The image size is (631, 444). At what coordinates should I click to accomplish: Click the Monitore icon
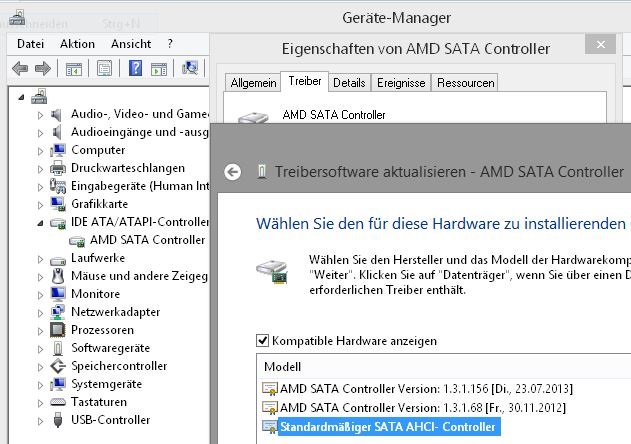click(x=58, y=294)
